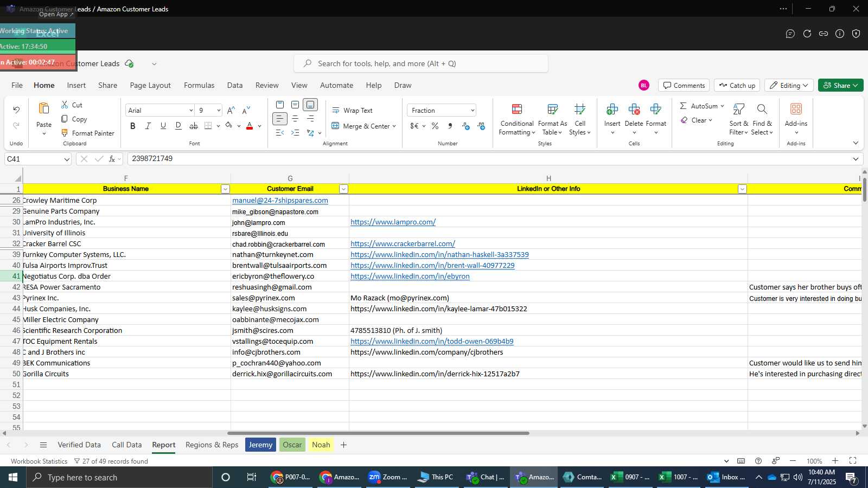Open the Formulas ribbon tab
868x488 pixels.
click(x=199, y=85)
